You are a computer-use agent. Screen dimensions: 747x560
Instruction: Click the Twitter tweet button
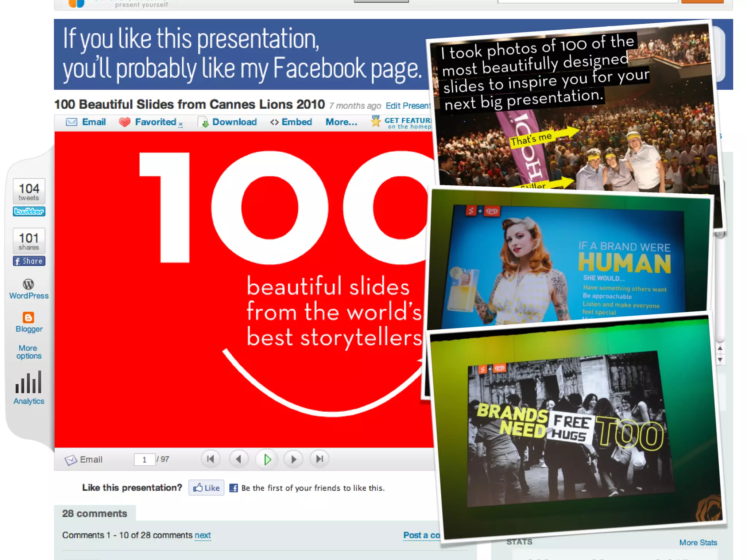(x=29, y=211)
